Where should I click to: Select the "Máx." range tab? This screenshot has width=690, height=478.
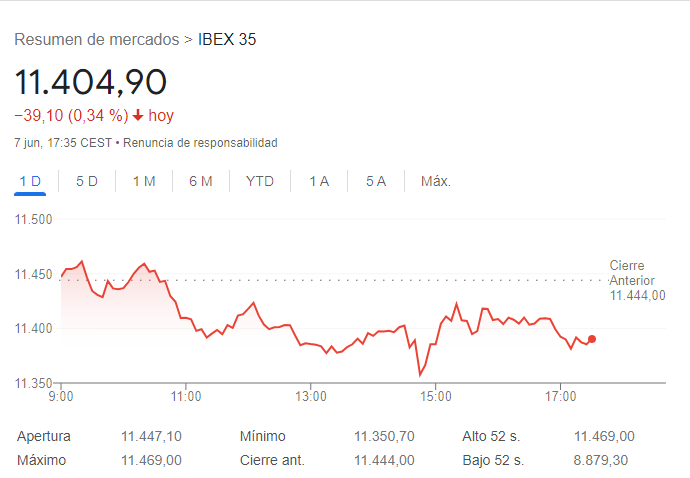pos(436,181)
